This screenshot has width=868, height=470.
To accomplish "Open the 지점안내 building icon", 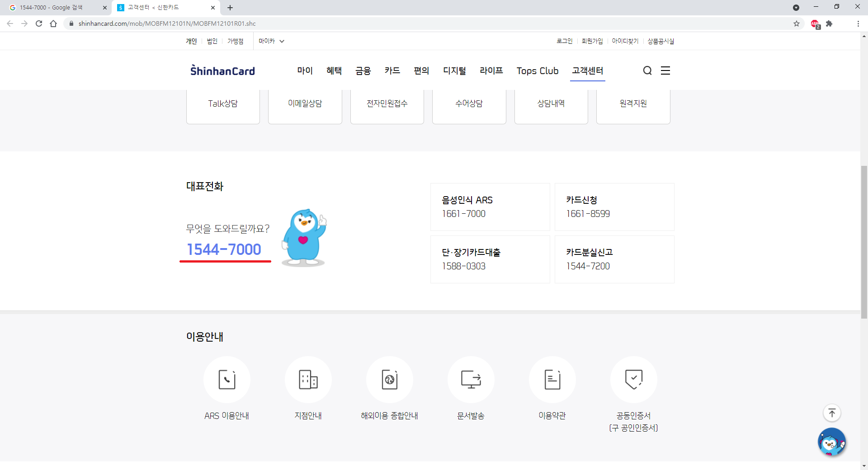I will [308, 380].
